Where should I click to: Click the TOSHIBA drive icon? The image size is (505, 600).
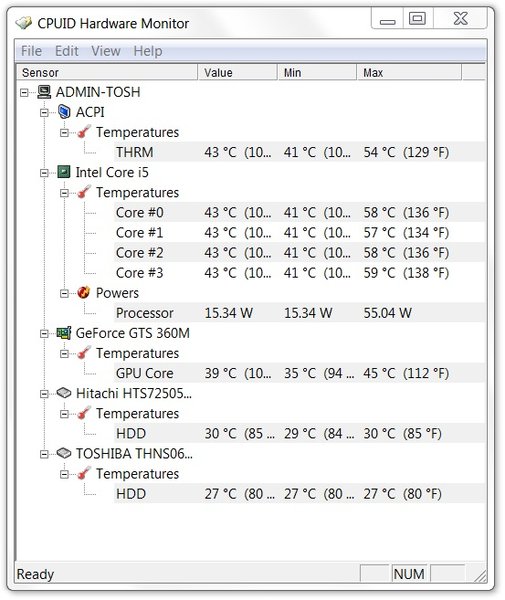point(64,453)
